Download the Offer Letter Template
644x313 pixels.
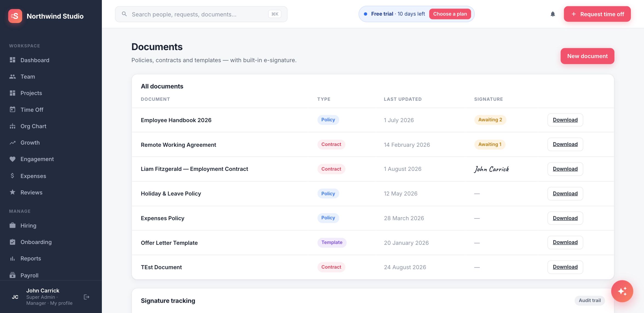565,242
